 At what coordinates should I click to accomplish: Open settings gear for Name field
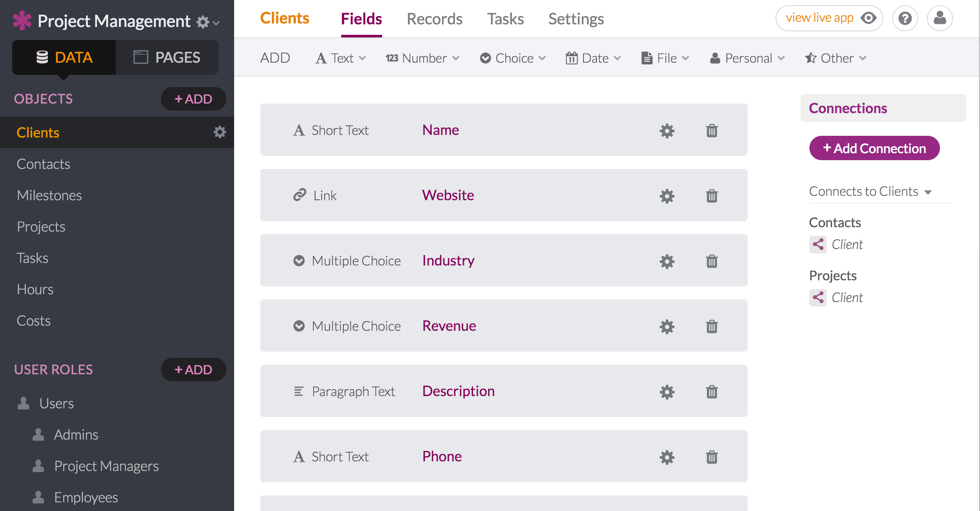coord(667,131)
